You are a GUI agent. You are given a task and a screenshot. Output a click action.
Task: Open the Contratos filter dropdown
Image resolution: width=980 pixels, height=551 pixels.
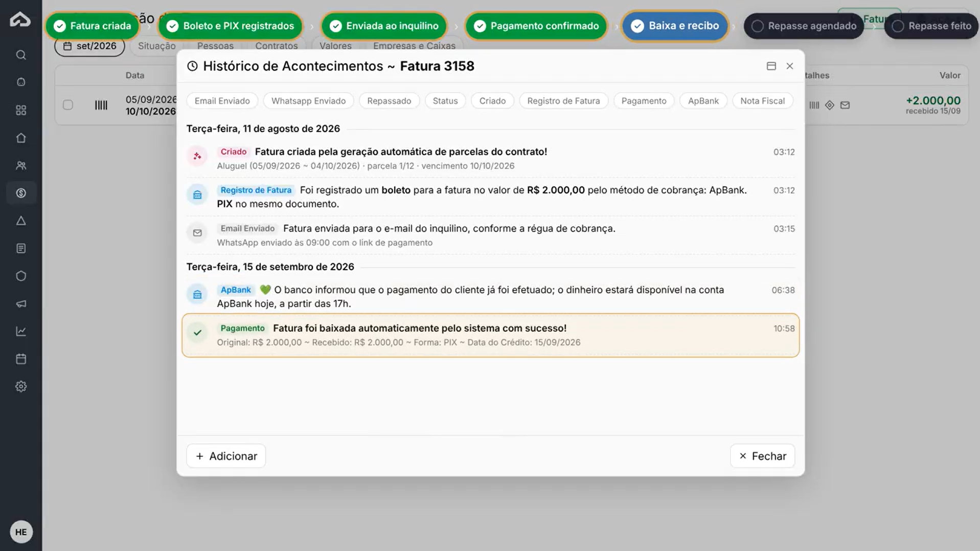click(x=276, y=46)
